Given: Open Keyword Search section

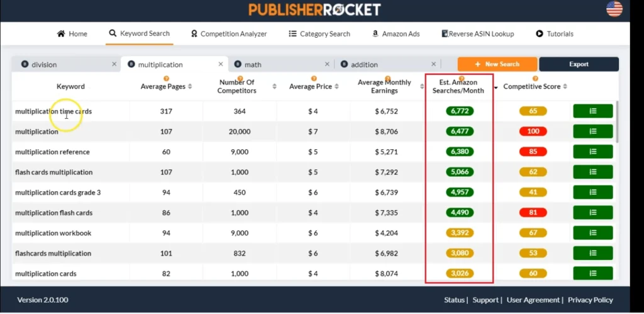Looking at the screenshot, I should click(x=139, y=33).
